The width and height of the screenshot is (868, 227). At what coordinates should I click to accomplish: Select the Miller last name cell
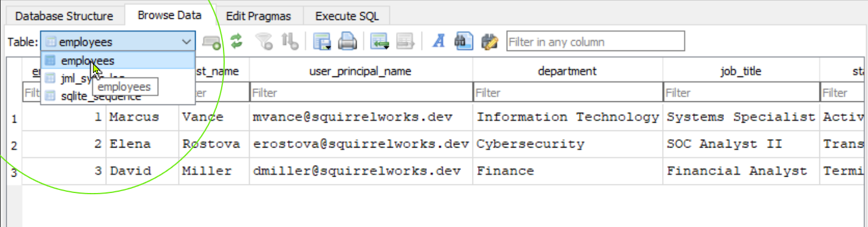[214, 171]
